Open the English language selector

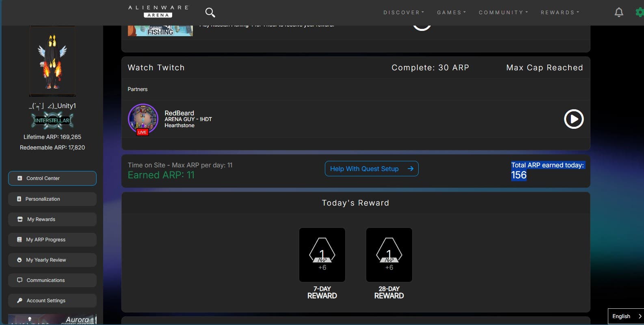coord(625,316)
